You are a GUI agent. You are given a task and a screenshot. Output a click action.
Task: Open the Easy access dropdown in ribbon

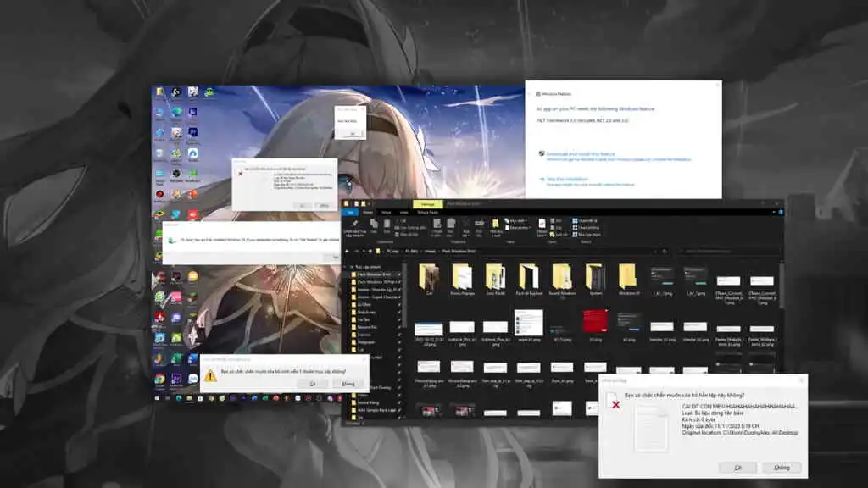point(518,227)
